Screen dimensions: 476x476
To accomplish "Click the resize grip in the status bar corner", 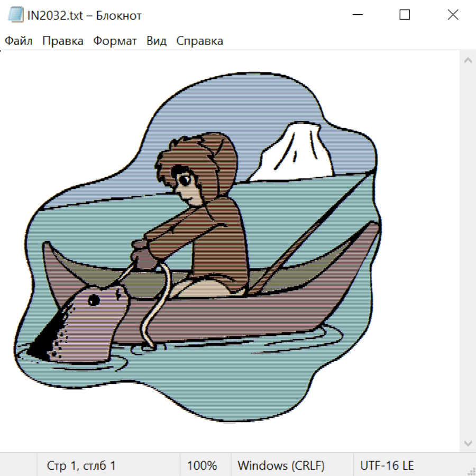I will tap(471, 471).
